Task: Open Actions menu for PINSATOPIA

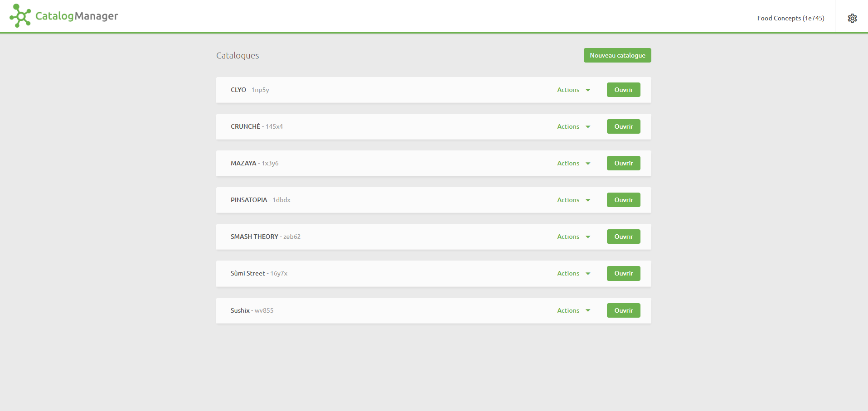Action: click(573, 200)
